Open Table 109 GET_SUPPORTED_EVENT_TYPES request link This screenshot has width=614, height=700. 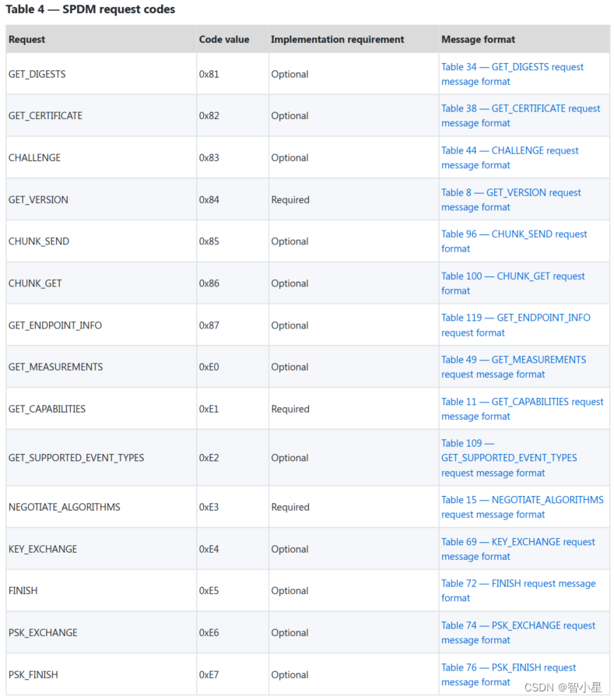coord(509,458)
